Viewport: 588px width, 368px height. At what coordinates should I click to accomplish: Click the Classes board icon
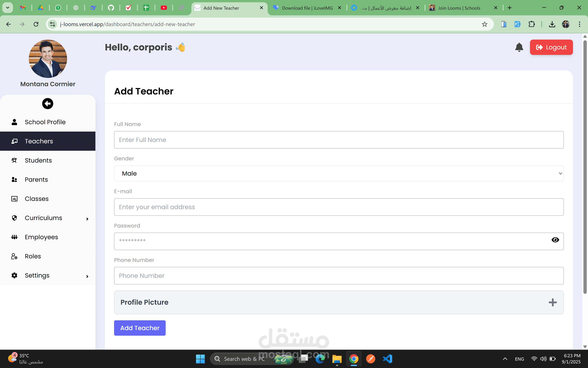pyautogui.click(x=14, y=199)
